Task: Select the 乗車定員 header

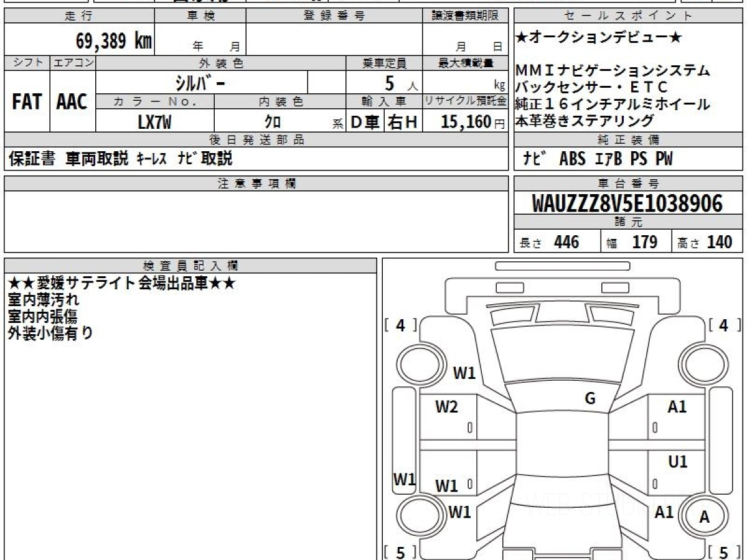Action: pyautogui.click(x=384, y=63)
